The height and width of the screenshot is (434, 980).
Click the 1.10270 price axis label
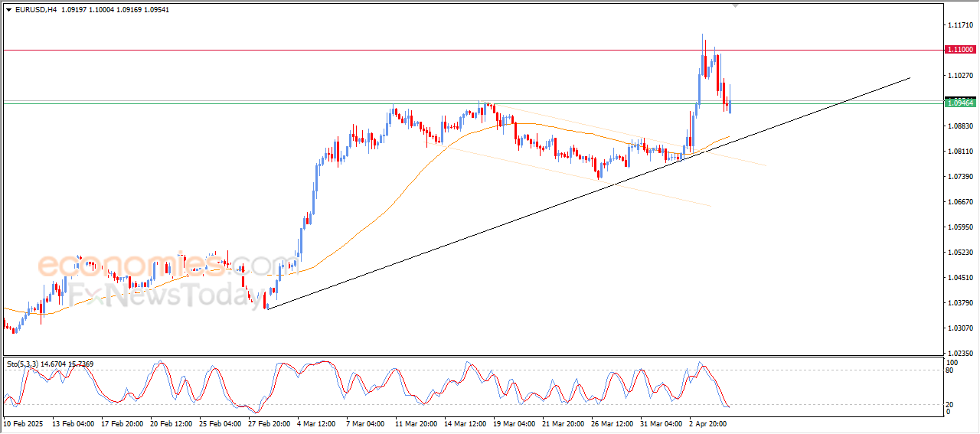(x=960, y=76)
